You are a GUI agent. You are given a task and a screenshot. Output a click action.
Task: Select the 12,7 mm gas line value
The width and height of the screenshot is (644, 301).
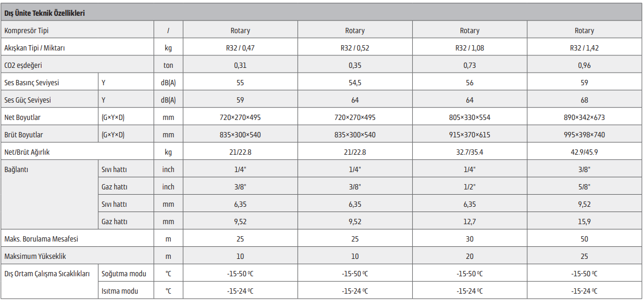(x=469, y=222)
